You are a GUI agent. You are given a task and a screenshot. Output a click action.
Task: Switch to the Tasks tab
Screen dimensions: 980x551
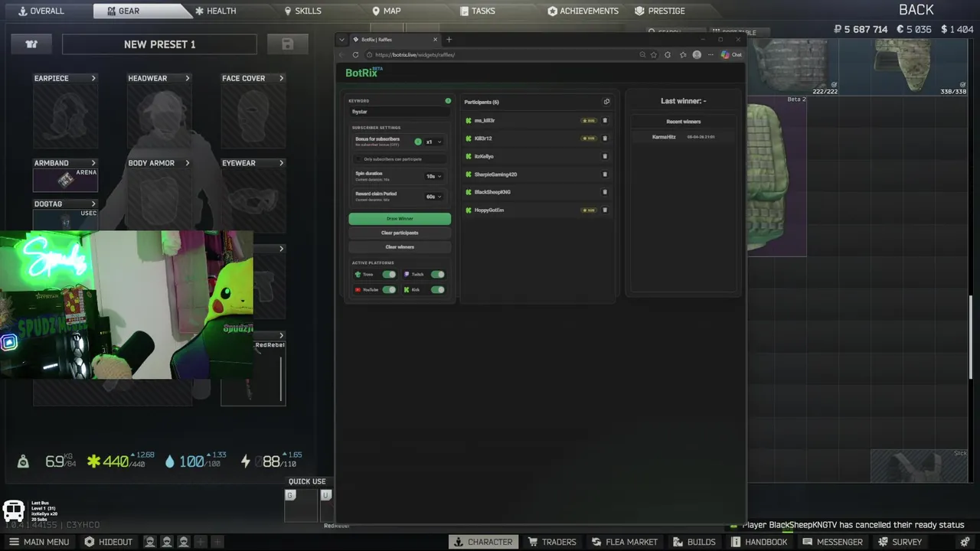click(478, 11)
